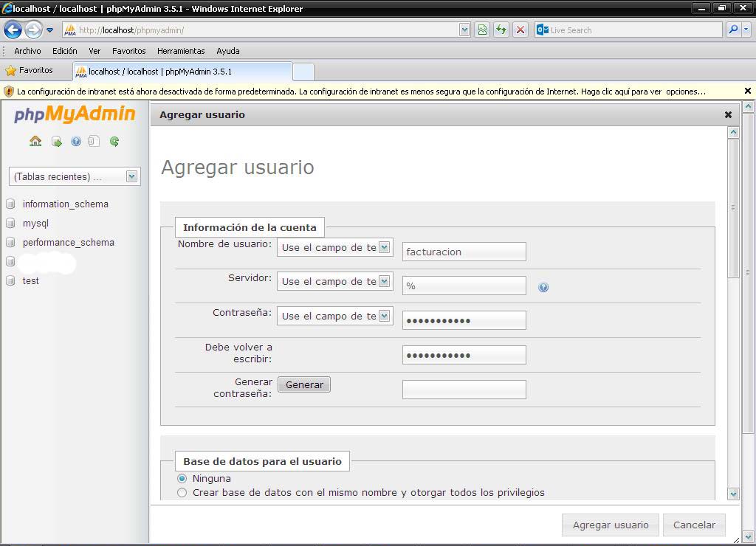Click the Agregar usuario submit button
This screenshot has width=756, height=546.
[611, 525]
